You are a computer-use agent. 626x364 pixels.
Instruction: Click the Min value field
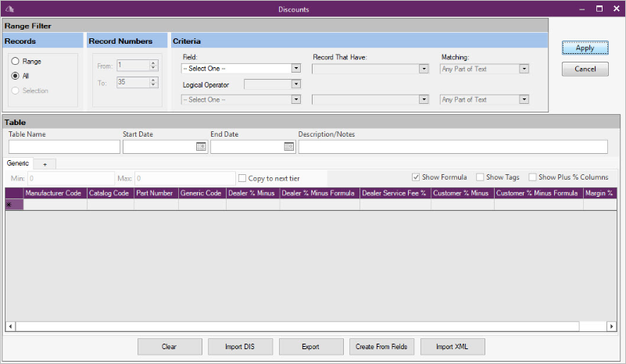[x=71, y=178]
